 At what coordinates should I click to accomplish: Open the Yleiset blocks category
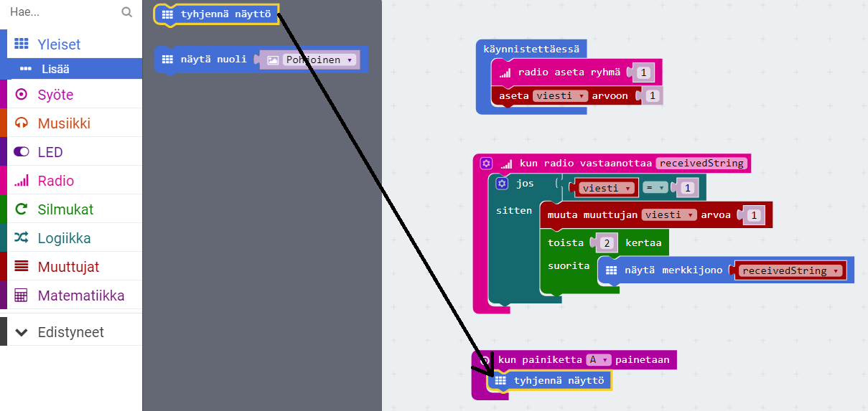(x=59, y=44)
